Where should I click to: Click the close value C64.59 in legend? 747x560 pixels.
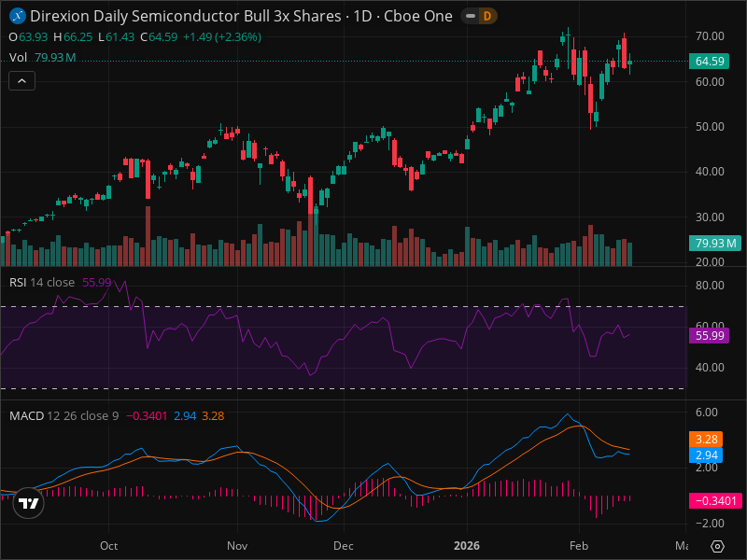[x=159, y=37]
